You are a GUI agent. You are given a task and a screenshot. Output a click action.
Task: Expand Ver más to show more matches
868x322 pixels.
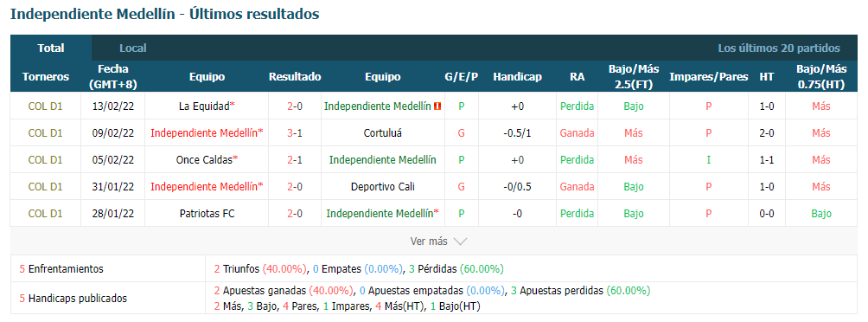click(438, 241)
